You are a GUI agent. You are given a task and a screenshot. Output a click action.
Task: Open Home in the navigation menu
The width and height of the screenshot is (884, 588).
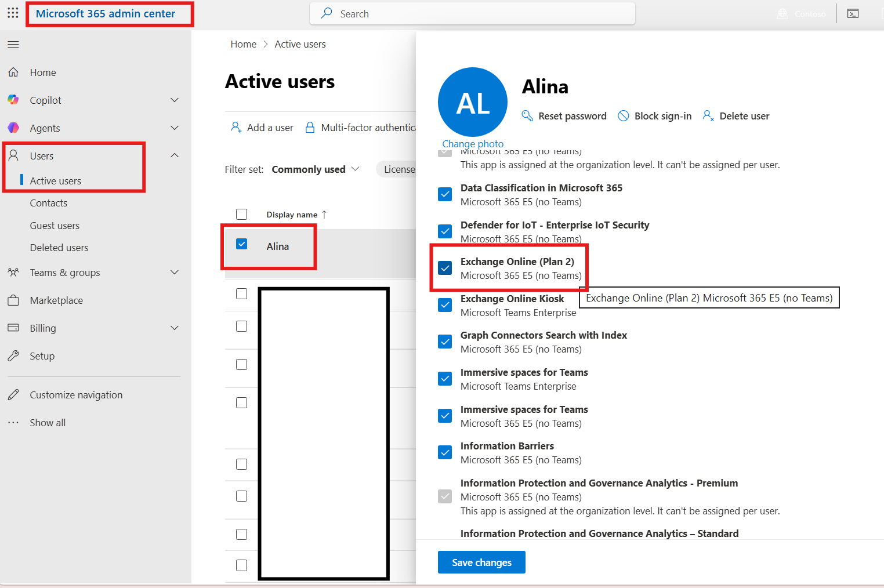pos(43,72)
